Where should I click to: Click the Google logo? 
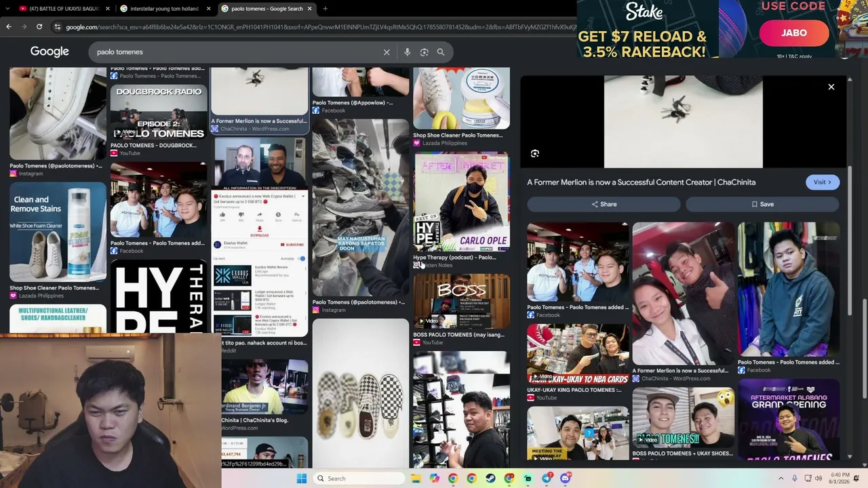point(50,52)
